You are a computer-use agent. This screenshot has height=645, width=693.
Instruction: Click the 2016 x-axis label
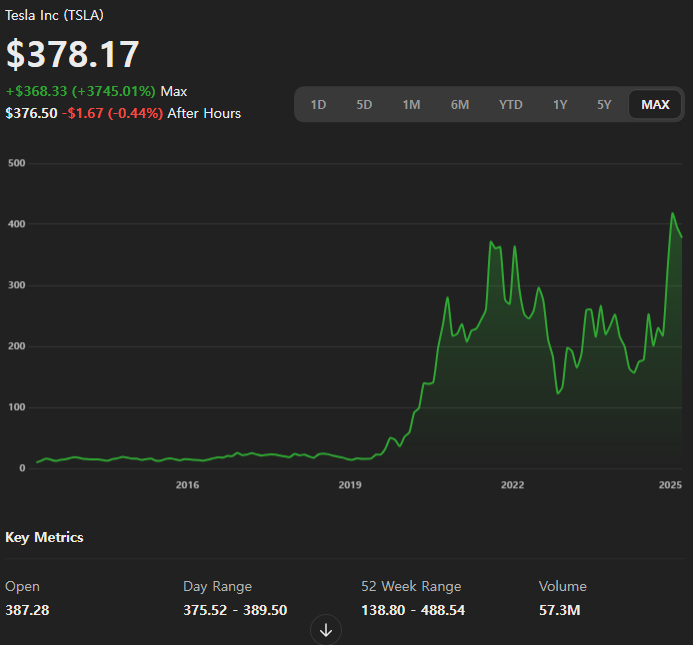[x=187, y=485]
